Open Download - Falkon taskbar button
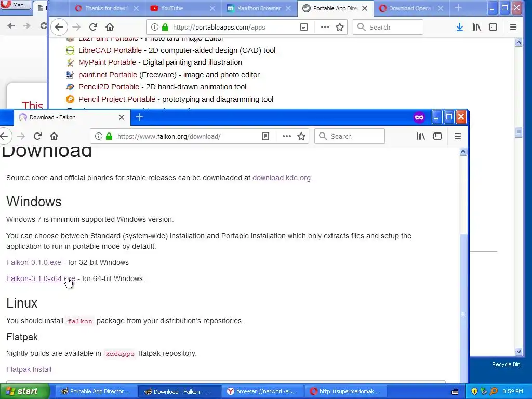Screen dimensions: 532x399 pos(179,392)
